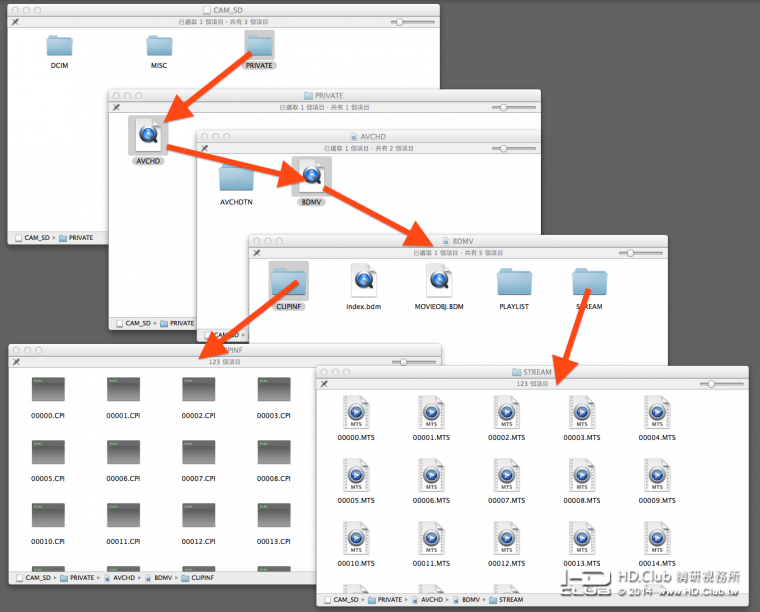Click CLIPINF in CLIPINF window path bar
Viewport: 760px width, 612px height.
click(x=198, y=578)
